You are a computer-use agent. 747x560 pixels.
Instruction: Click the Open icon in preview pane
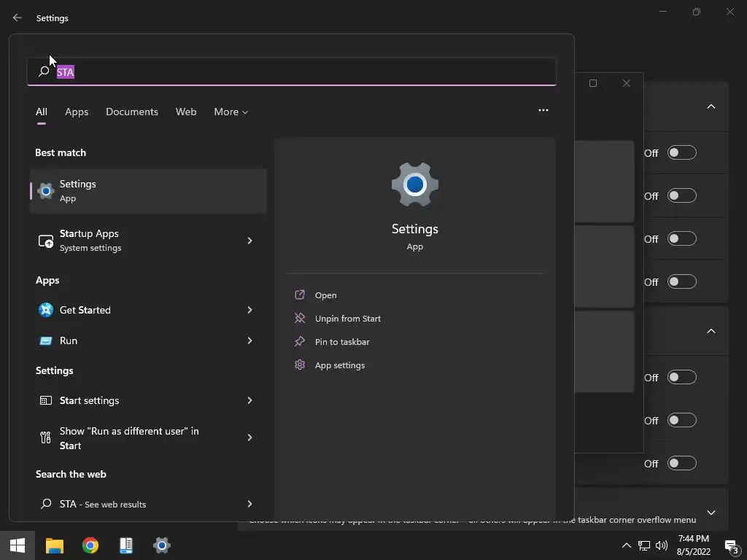tap(300, 295)
